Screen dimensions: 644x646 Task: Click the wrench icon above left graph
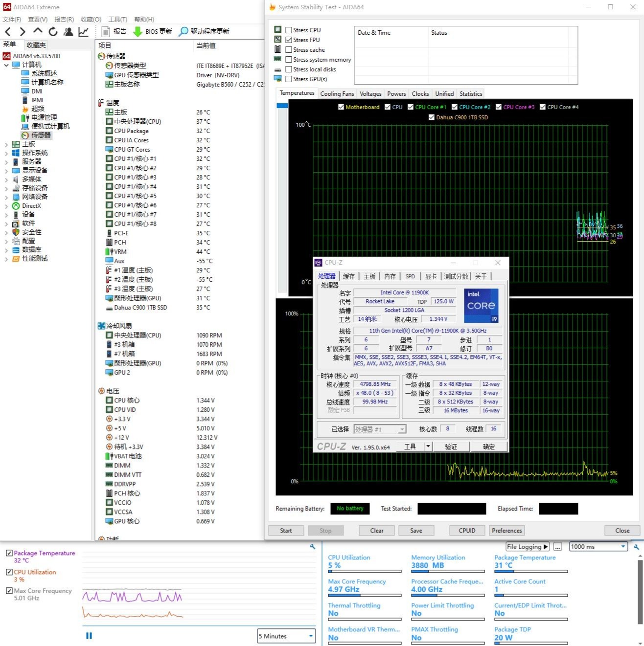click(x=312, y=547)
